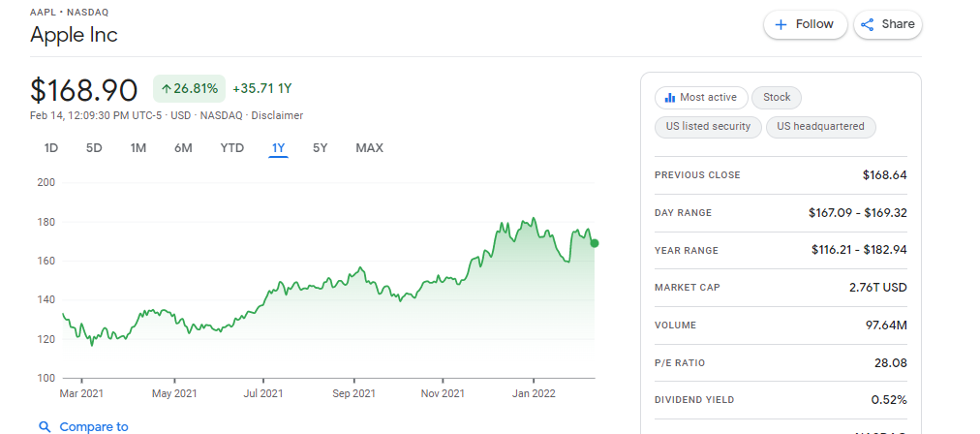This screenshot has height=434, width=980.
Task: Click the Jul 2021 axis label
Action: tap(263, 393)
